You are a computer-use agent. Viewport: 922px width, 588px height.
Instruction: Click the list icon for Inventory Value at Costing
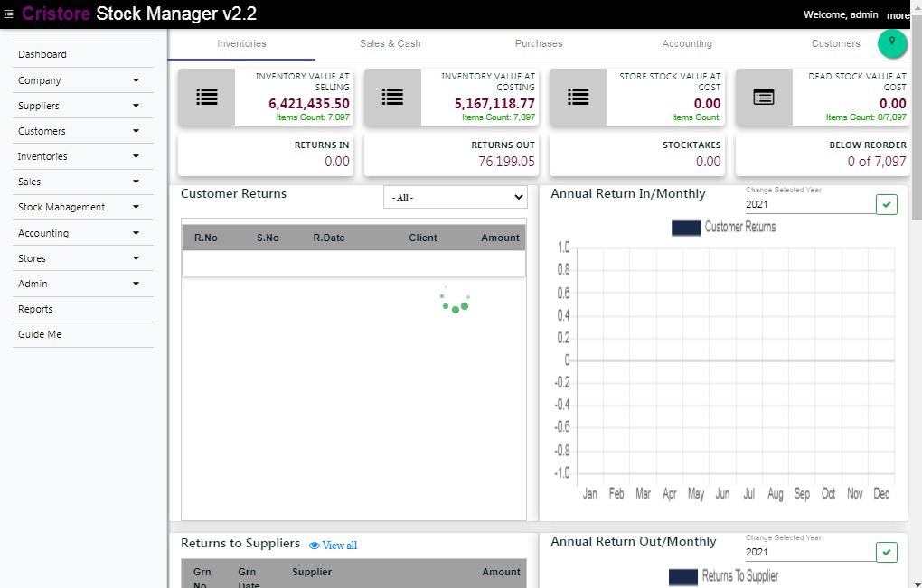point(392,97)
